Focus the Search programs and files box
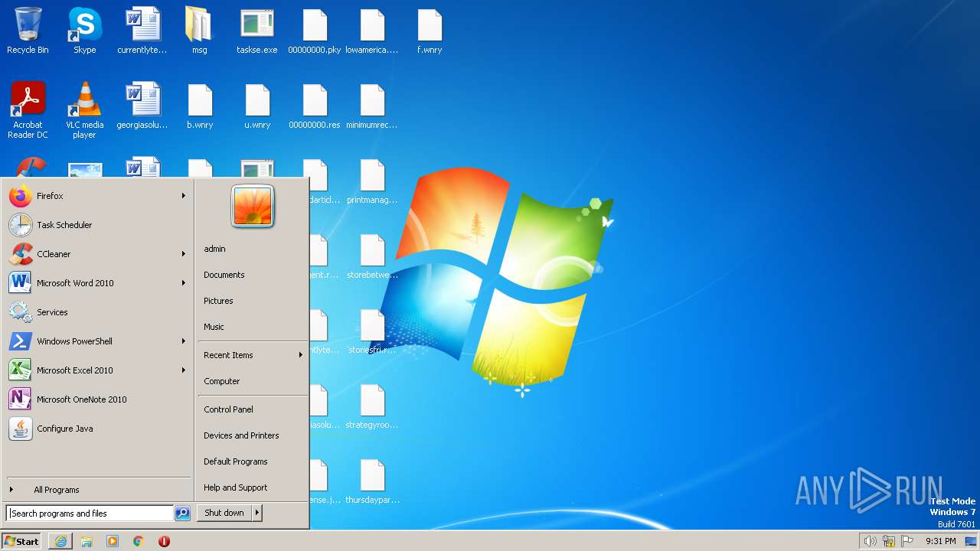Viewport: 980px width, 551px height. pyautogui.click(x=90, y=514)
